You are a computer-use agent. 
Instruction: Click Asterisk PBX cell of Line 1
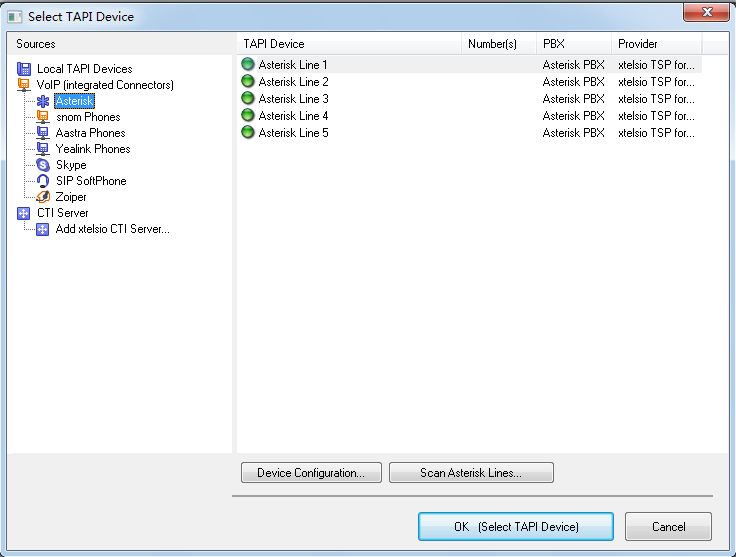574,65
